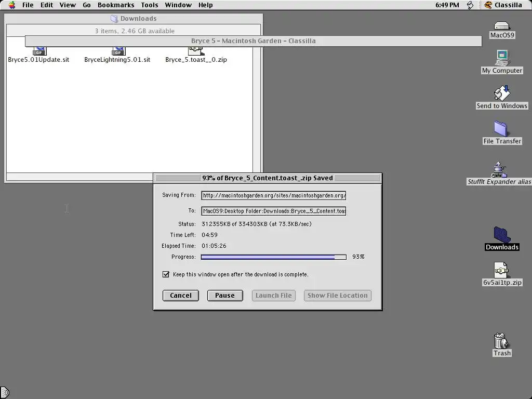
Task: Click the download dialog title bar
Action: [268, 178]
